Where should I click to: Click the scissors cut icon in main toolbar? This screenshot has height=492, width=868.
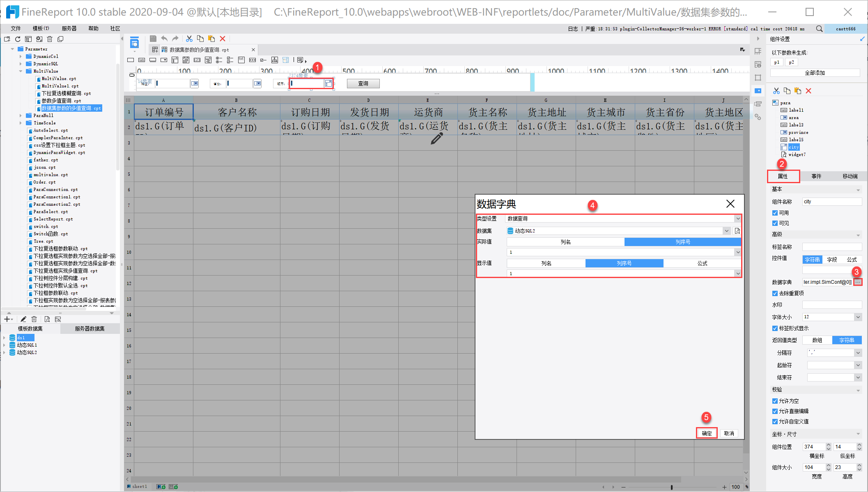[189, 39]
